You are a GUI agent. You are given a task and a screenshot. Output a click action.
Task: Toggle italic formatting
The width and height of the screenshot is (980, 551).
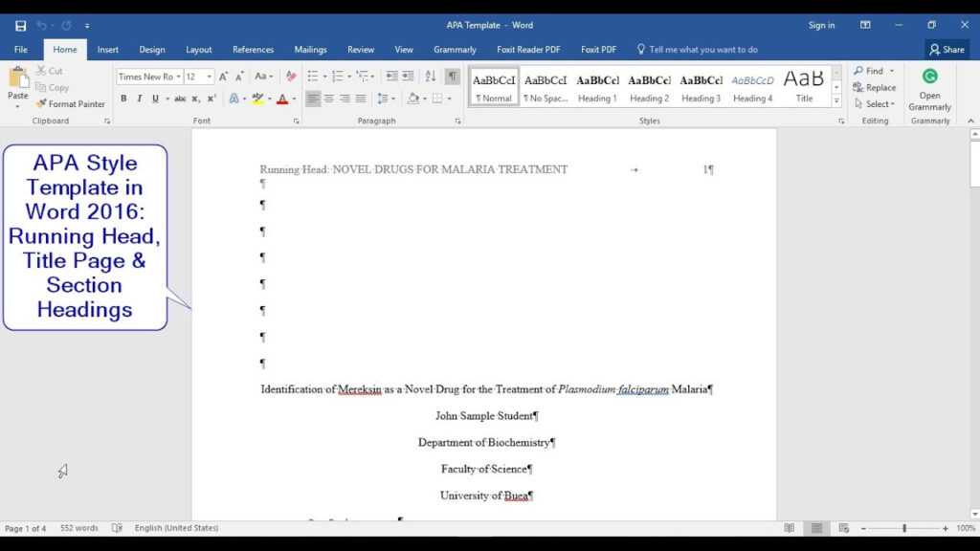(x=140, y=99)
